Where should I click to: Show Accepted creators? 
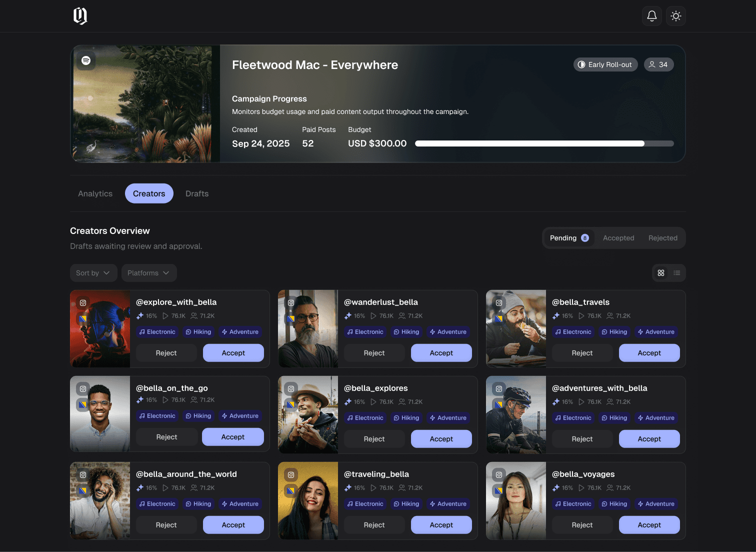tap(618, 238)
